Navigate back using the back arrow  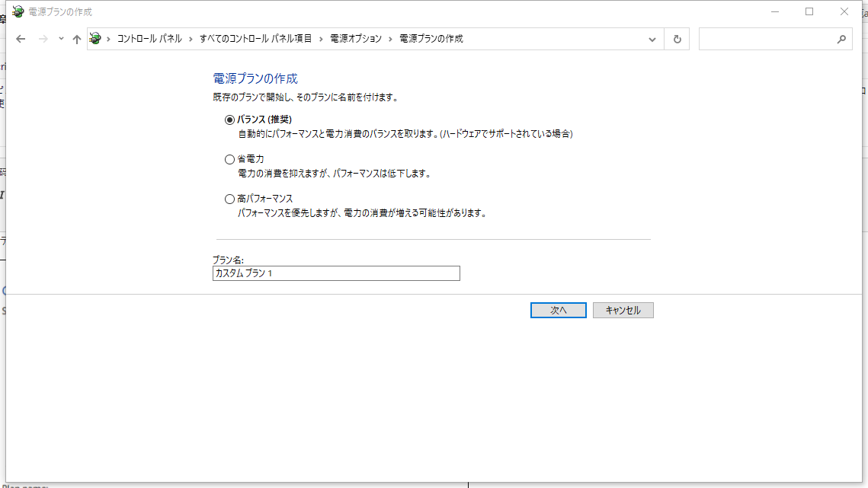point(21,38)
